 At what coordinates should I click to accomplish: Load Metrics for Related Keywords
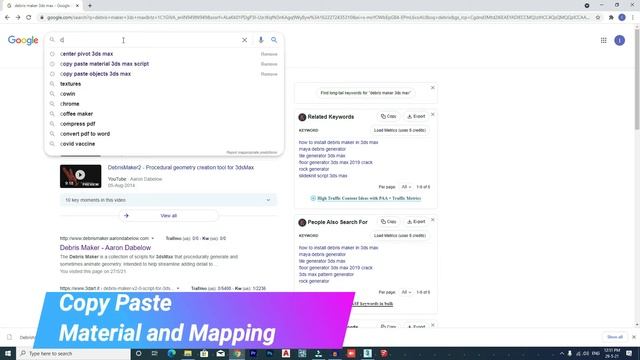400,130
